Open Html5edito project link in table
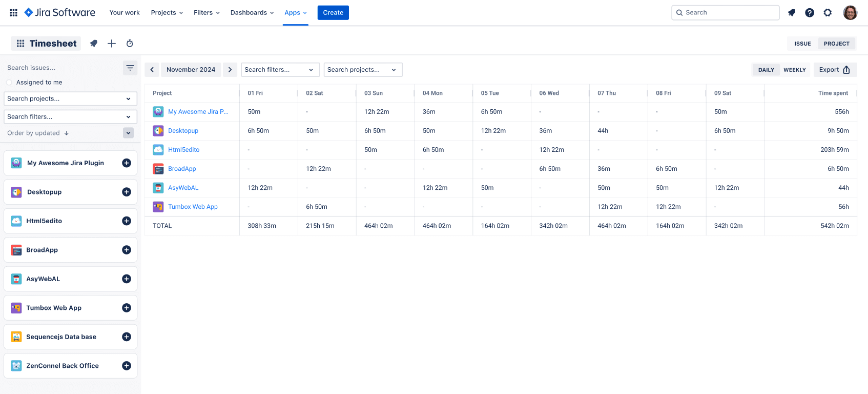The width and height of the screenshot is (868, 394). pos(183,150)
